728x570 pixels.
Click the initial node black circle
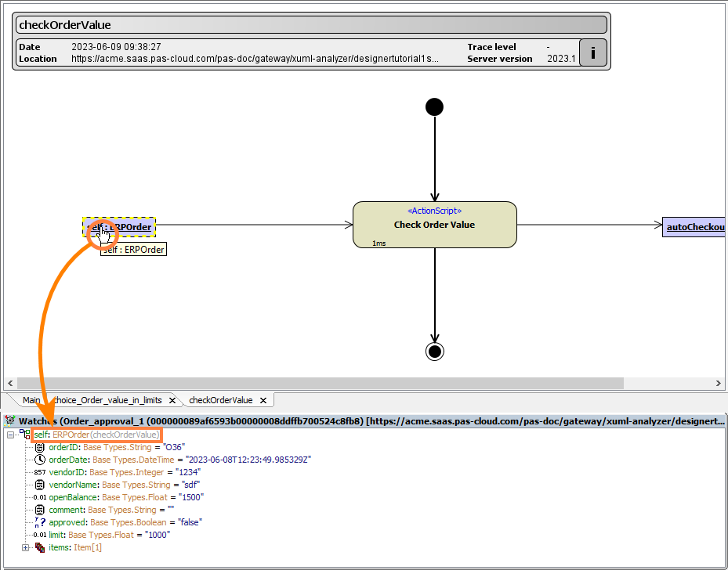point(434,106)
